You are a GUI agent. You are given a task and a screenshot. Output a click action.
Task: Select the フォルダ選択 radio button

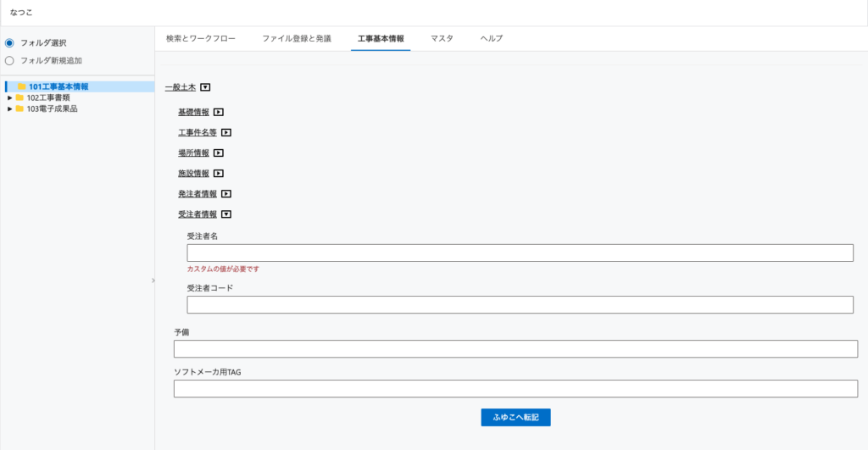(x=10, y=42)
